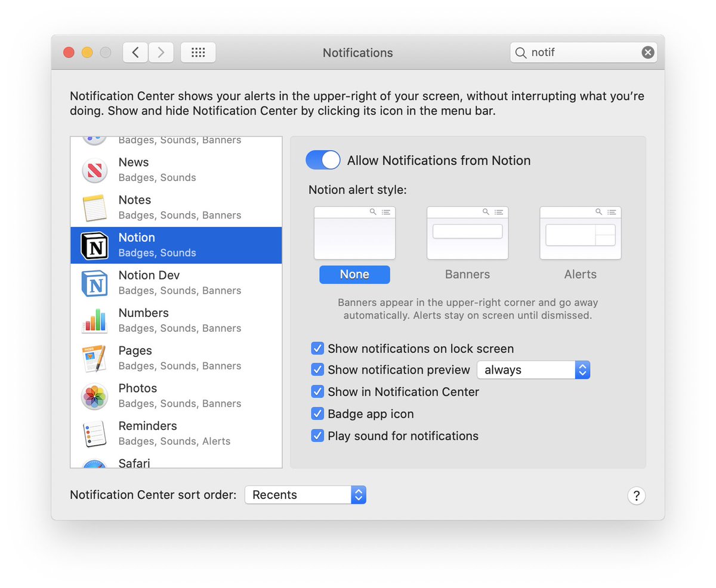
Task: Open Notification Center sort order dropdown
Action: 305,495
